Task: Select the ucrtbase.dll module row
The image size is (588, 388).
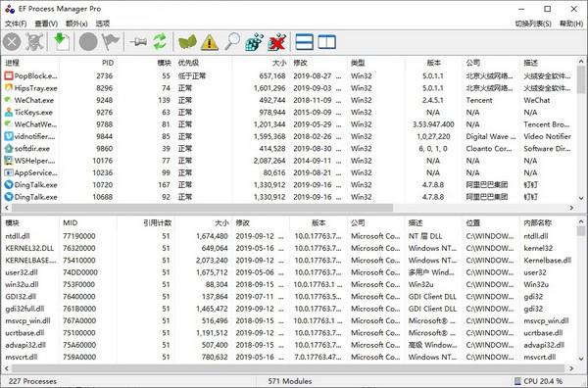Action: 289,333
